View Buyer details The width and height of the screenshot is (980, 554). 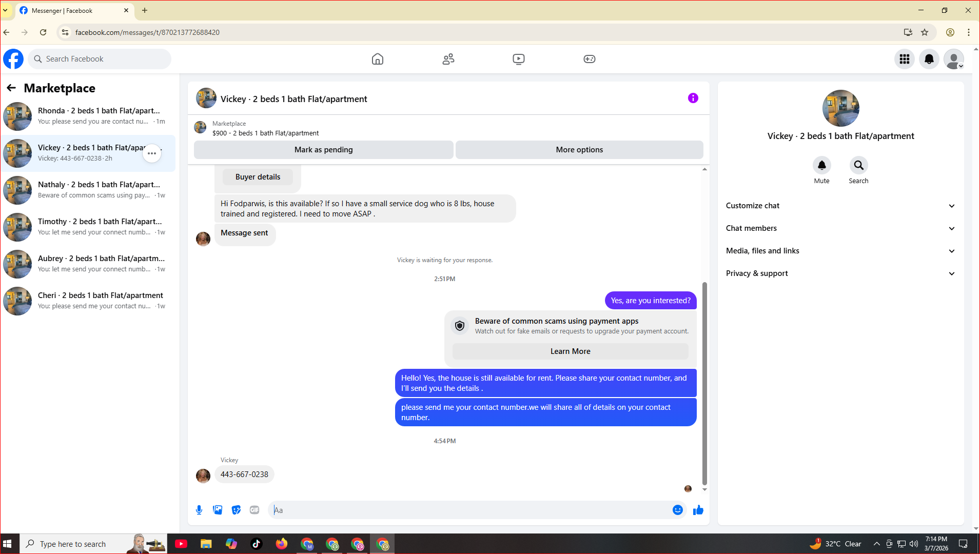(258, 177)
